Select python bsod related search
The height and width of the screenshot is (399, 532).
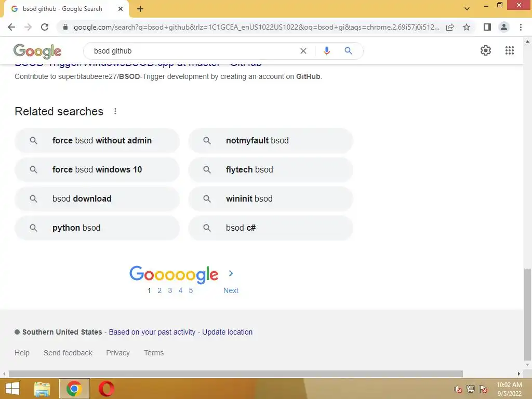97,228
